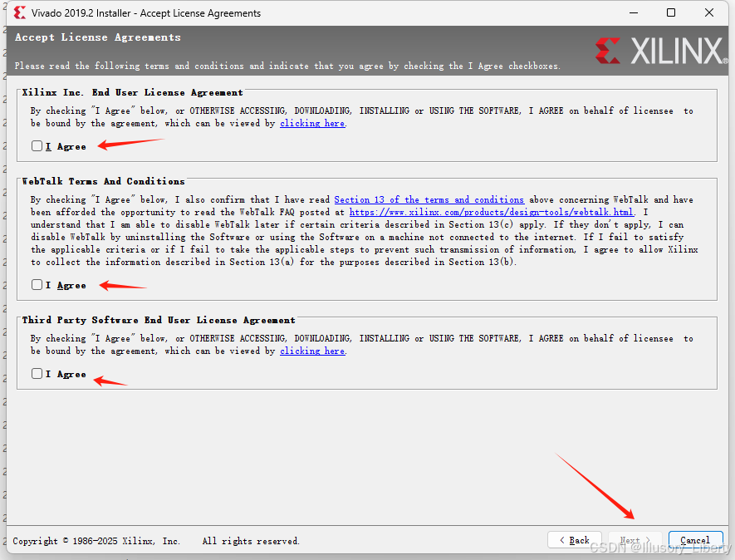
Task: Open Third Party license 'clicking here' link
Action: click(x=312, y=351)
